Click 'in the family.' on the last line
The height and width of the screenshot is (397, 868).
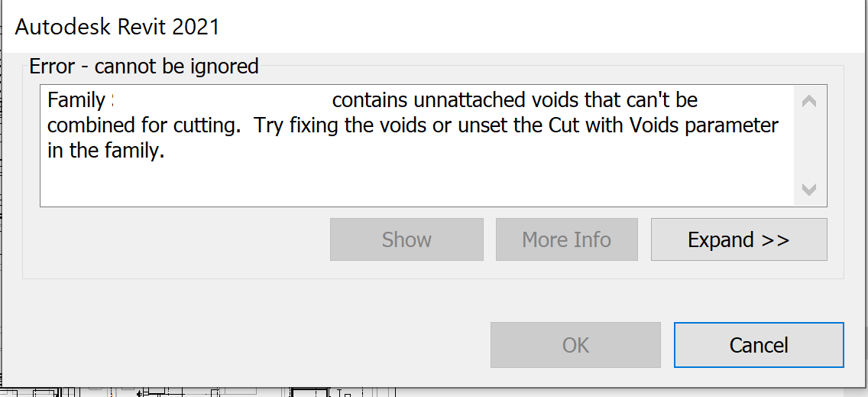(106, 151)
